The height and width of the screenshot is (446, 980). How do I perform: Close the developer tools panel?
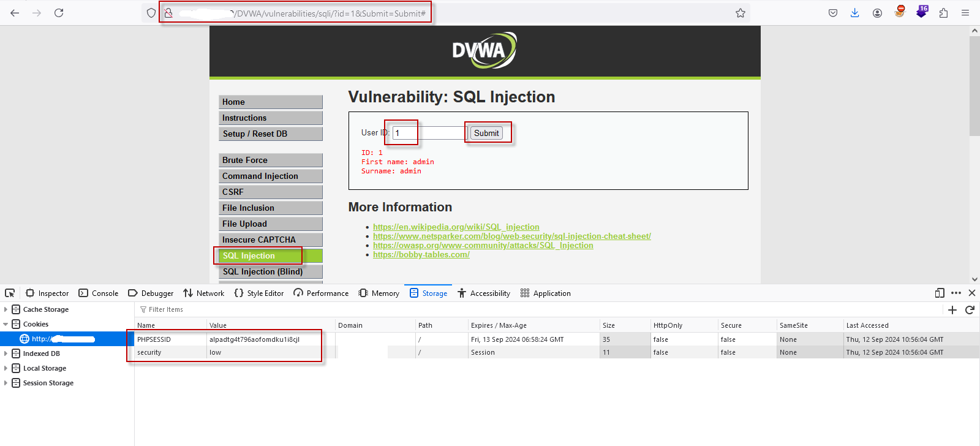[x=972, y=293]
